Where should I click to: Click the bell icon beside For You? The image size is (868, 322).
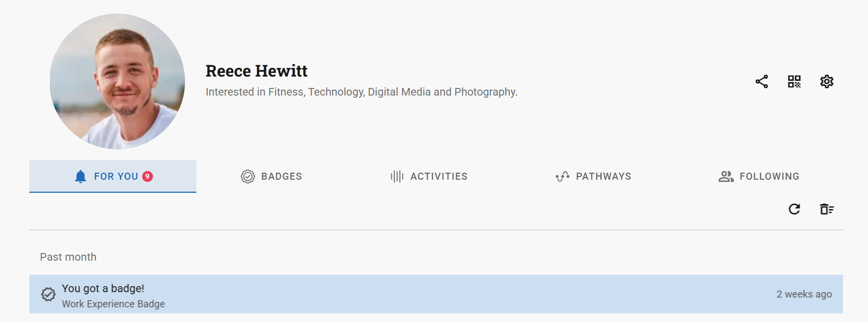[x=80, y=176]
